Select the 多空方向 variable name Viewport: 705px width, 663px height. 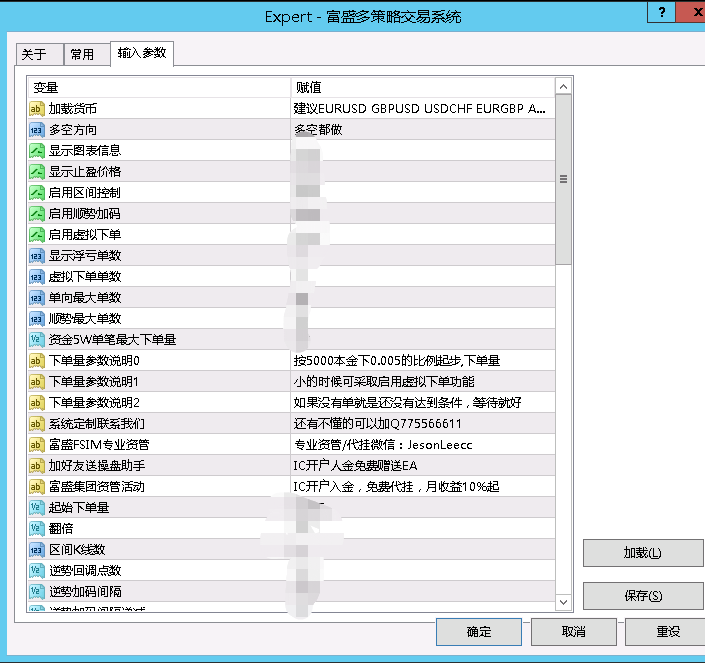pyautogui.click(x=73, y=130)
